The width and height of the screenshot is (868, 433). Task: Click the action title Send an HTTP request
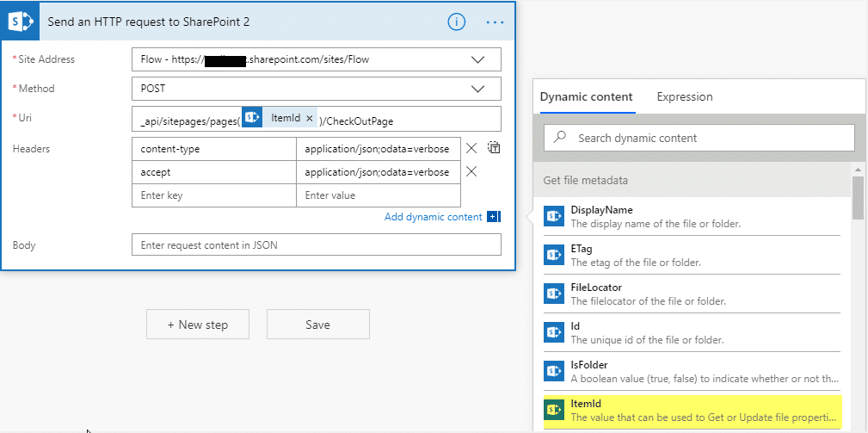coord(148,22)
